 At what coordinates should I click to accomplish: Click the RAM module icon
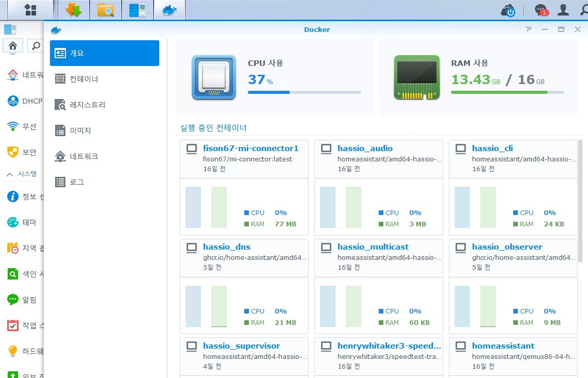[416, 77]
